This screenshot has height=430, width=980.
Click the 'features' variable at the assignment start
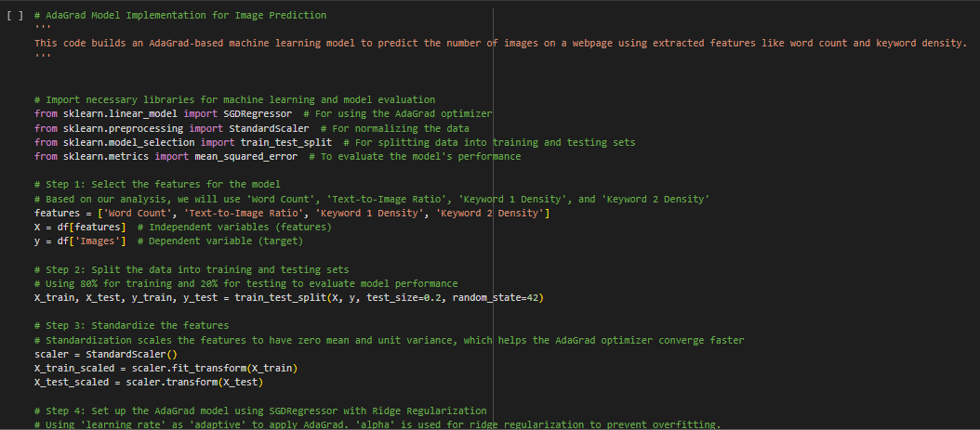[x=57, y=214]
